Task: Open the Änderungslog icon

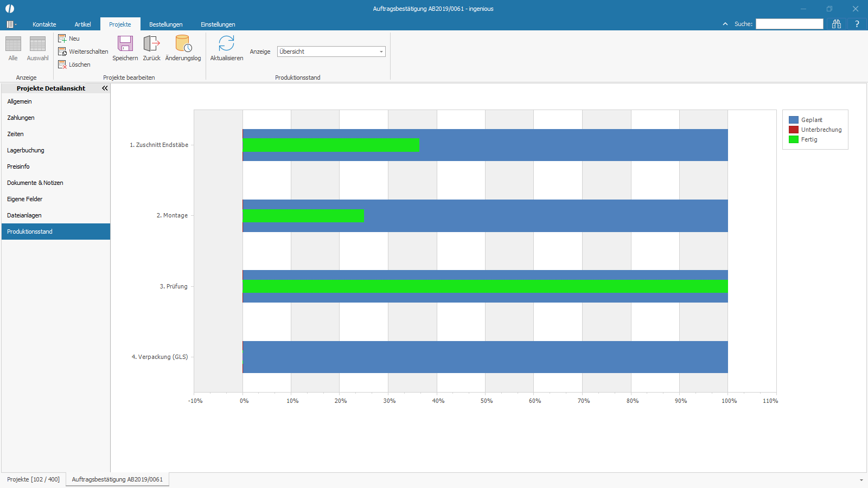Action: 183,44
